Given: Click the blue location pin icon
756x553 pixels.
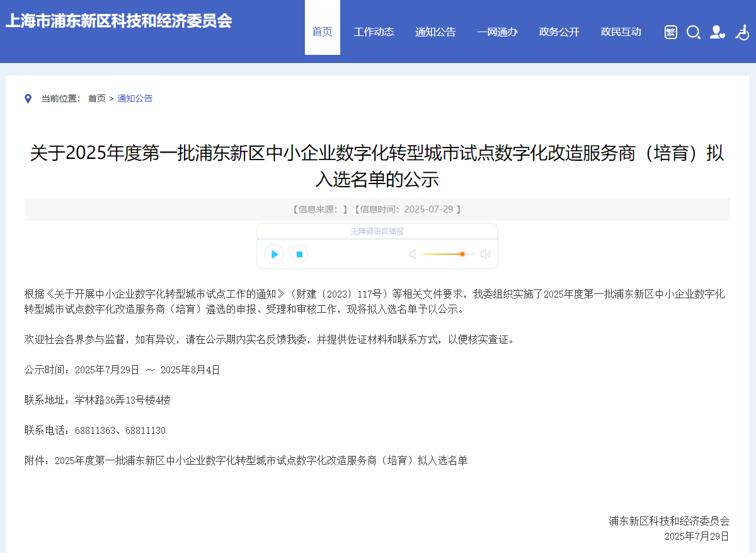Looking at the screenshot, I should coord(28,98).
